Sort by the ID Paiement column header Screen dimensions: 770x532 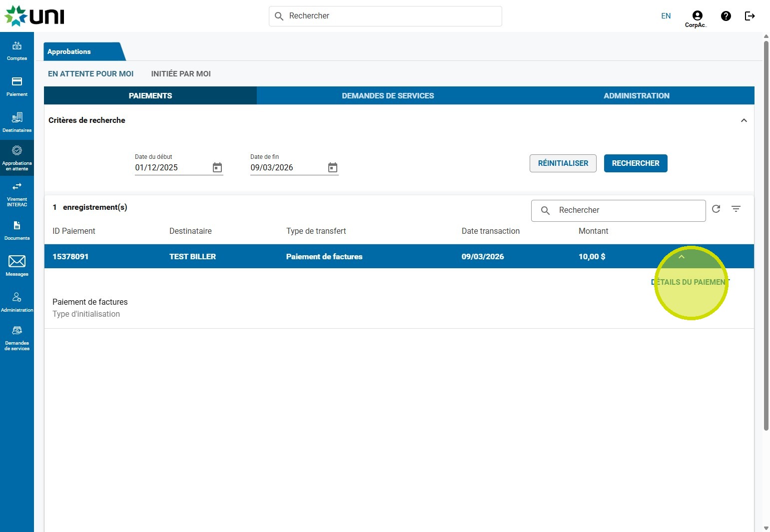(x=74, y=231)
